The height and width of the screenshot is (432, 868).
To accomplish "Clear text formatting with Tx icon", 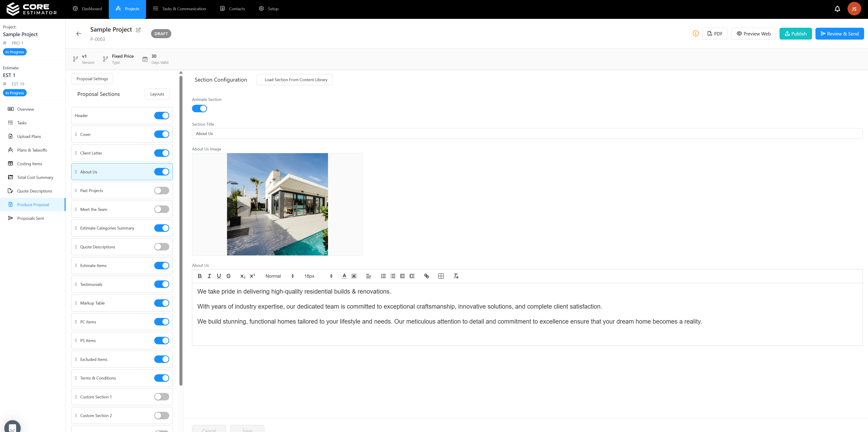I will [x=456, y=276].
